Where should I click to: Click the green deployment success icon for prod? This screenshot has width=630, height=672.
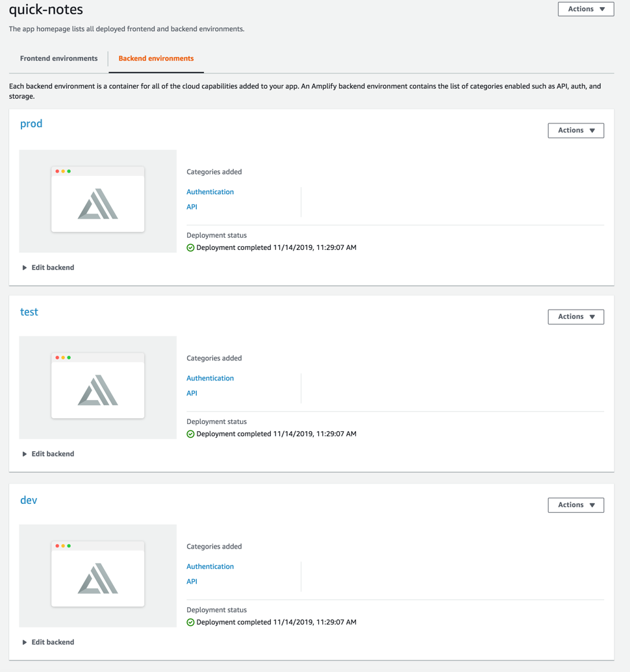coord(190,247)
